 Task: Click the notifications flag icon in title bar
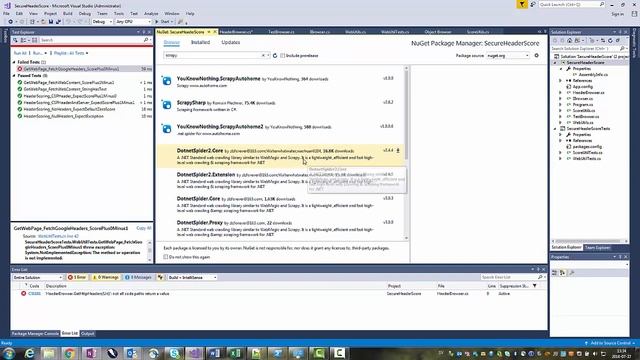pyautogui.click(x=522, y=4)
